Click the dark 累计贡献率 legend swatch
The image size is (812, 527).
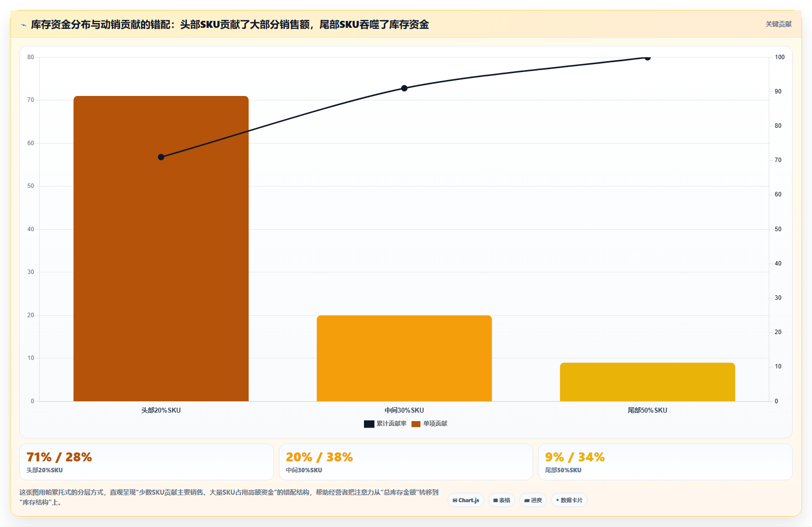click(x=369, y=424)
